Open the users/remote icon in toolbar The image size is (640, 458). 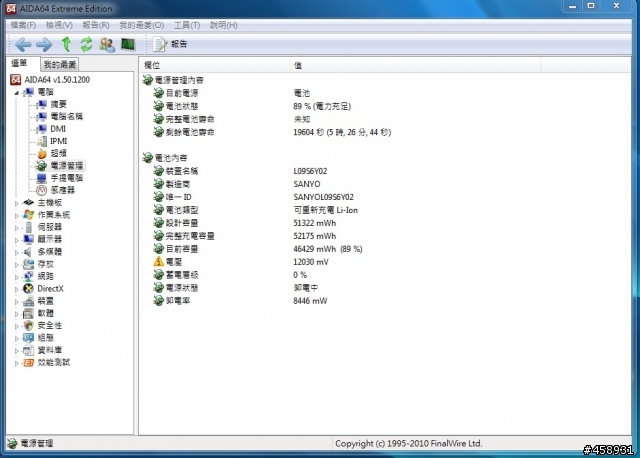(x=107, y=44)
